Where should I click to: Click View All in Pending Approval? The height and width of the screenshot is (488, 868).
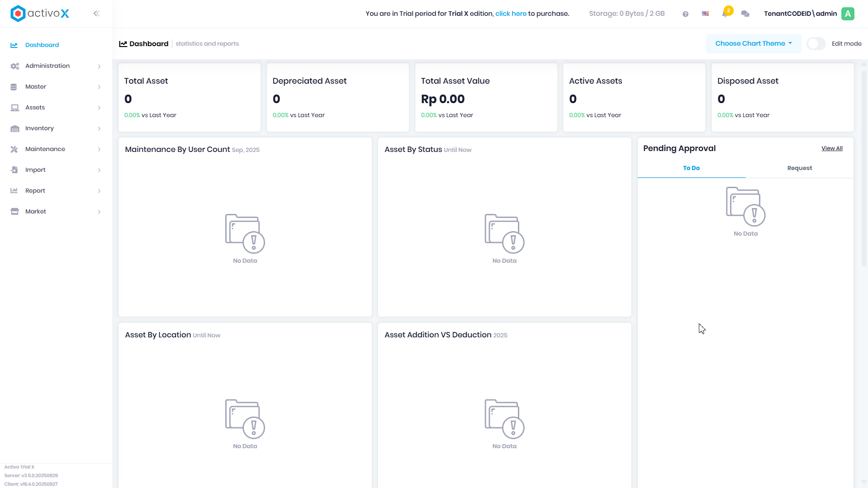click(x=832, y=148)
